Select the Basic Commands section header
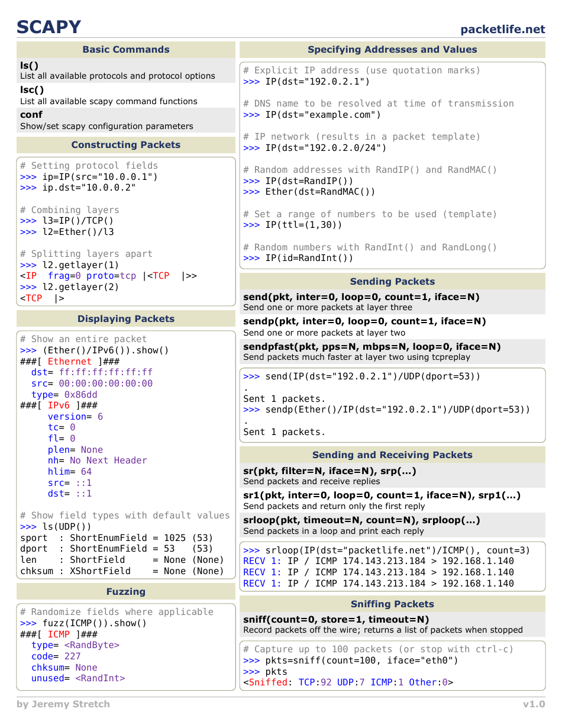Image resolution: width=562 pixels, height=728 pixels. (125, 50)
